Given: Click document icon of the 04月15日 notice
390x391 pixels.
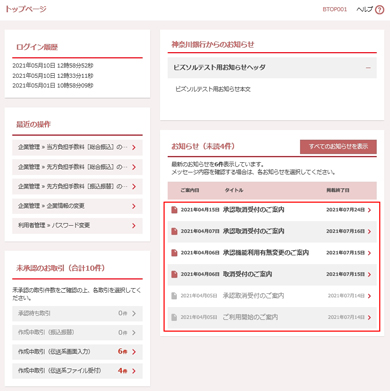Looking at the screenshot, I should click(174, 210).
